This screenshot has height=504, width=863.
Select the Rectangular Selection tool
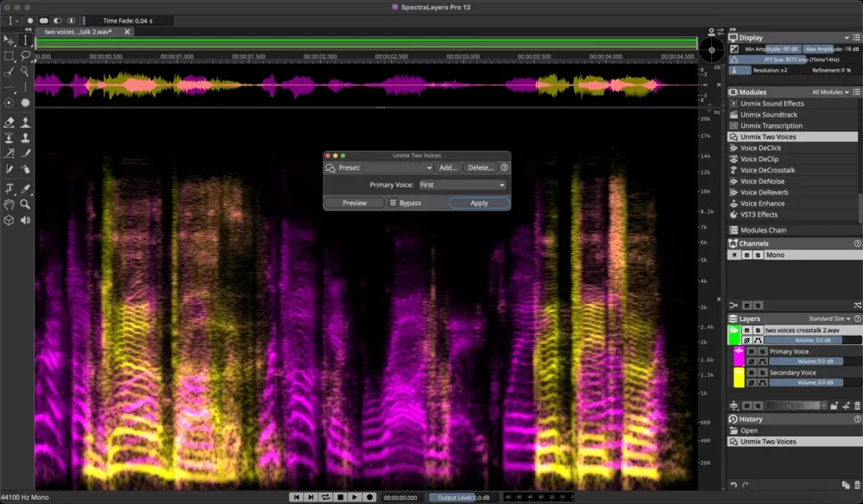pyautogui.click(x=9, y=55)
